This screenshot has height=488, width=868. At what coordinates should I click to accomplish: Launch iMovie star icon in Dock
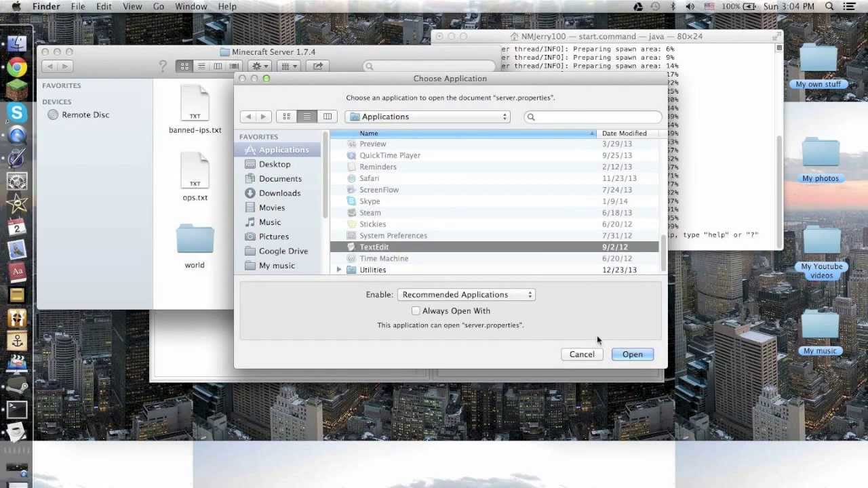pyautogui.click(x=17, y=204)
